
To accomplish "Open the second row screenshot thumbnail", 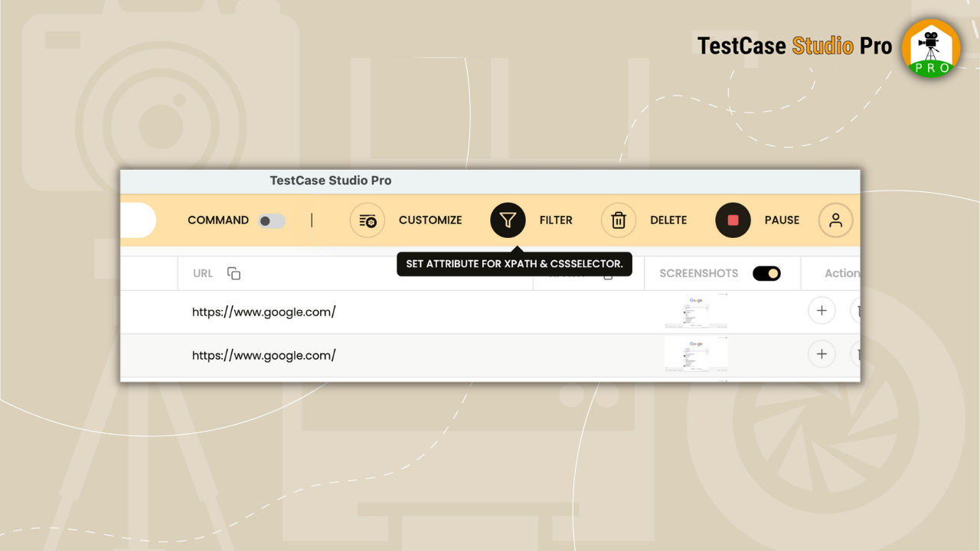I will (696, 354).
